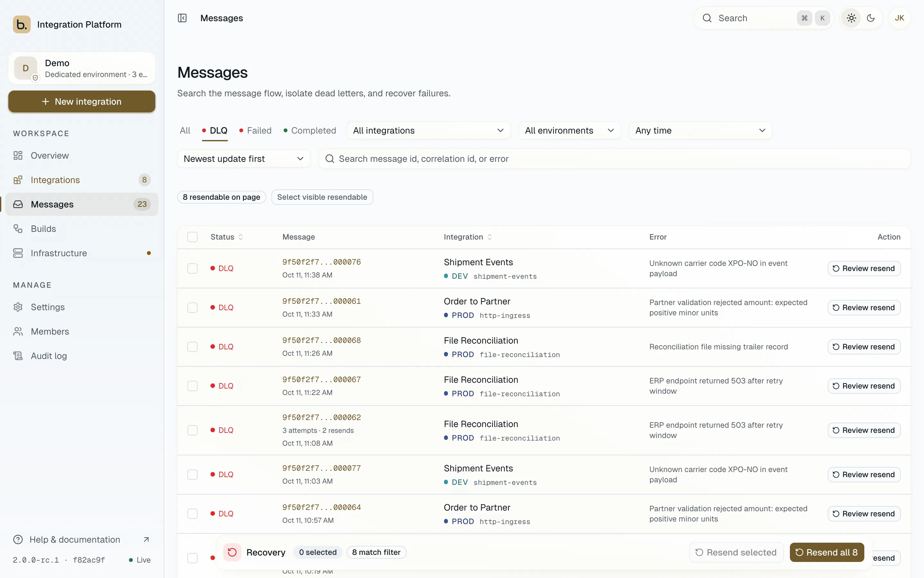Collapse sidebar using panel toggle icon

182,18
